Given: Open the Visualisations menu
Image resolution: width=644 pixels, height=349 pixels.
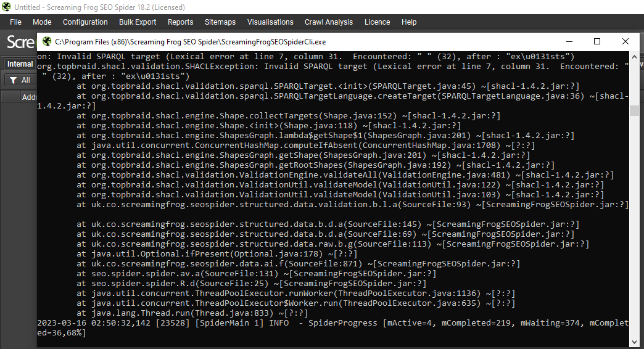Looking at the screenshot, I should (270, 22).
